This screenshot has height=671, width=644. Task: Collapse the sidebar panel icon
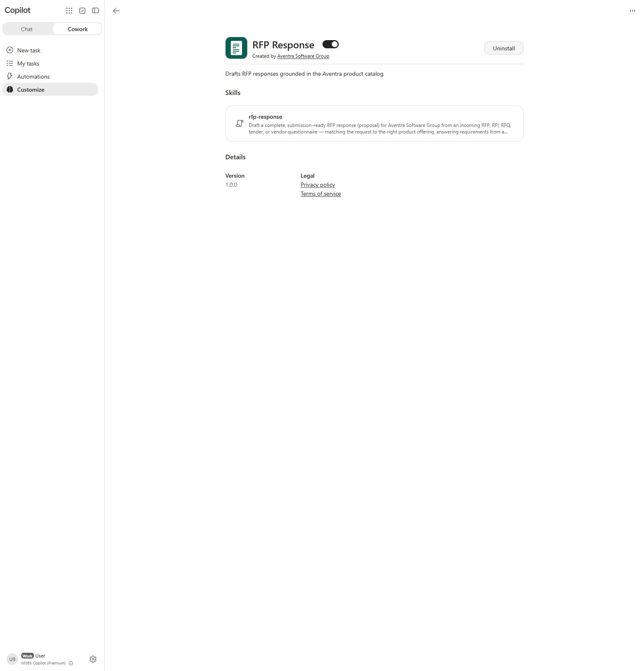(x=95, y=11)
